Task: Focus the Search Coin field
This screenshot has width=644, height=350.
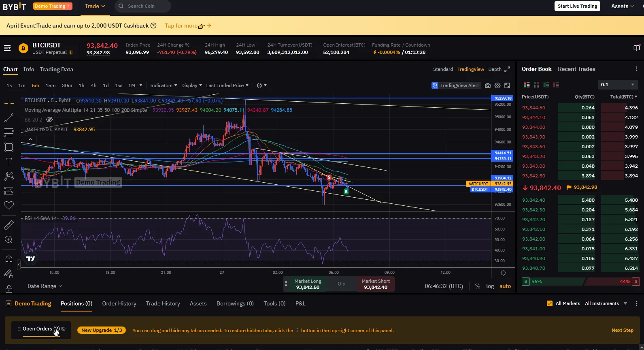Action: click(143, 6)
